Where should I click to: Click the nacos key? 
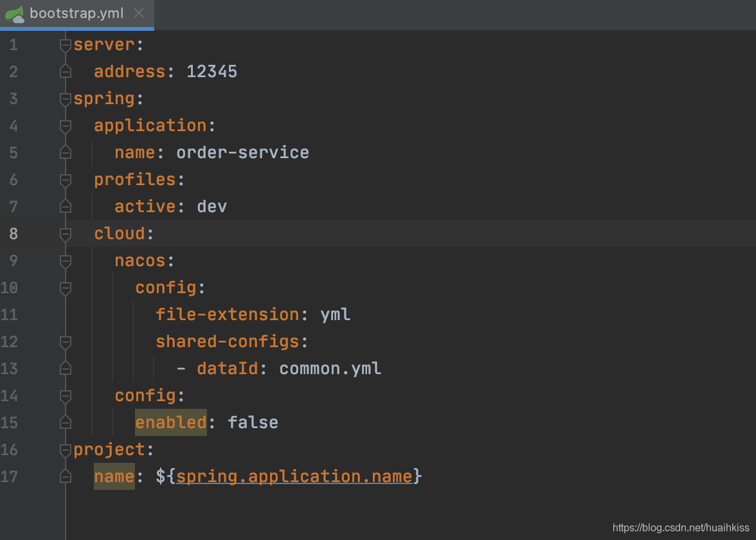pyautogui.click(x=140, y=261)
